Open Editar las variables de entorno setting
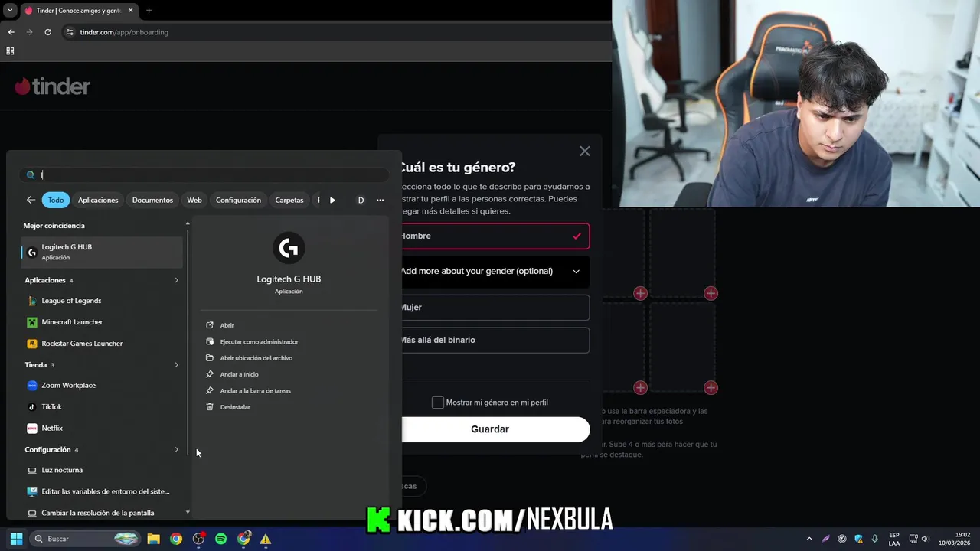This screenshot has width=980, height=551. [101, 491]
